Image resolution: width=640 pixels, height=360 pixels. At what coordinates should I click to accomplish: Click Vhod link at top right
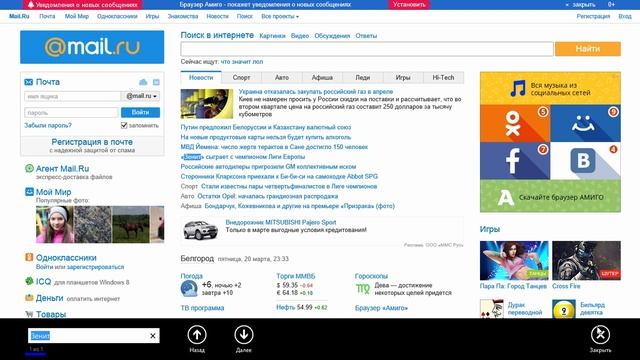[x=625, y=16]
